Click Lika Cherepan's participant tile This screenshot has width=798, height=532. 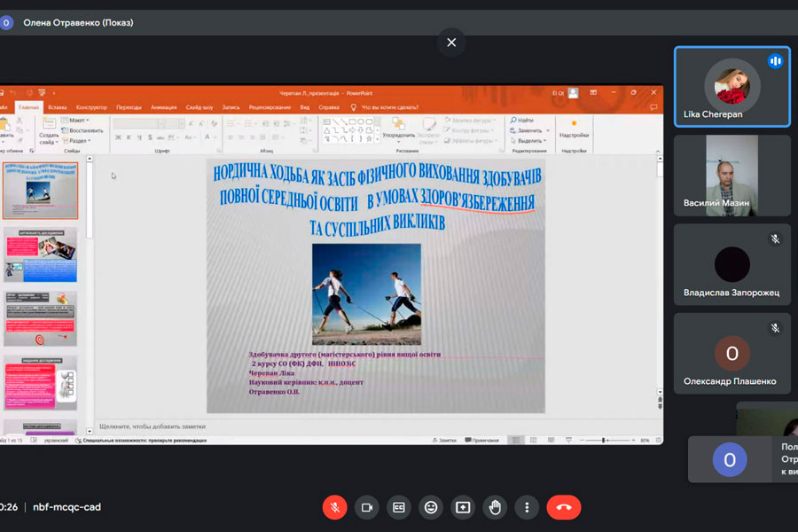(731, 87)
